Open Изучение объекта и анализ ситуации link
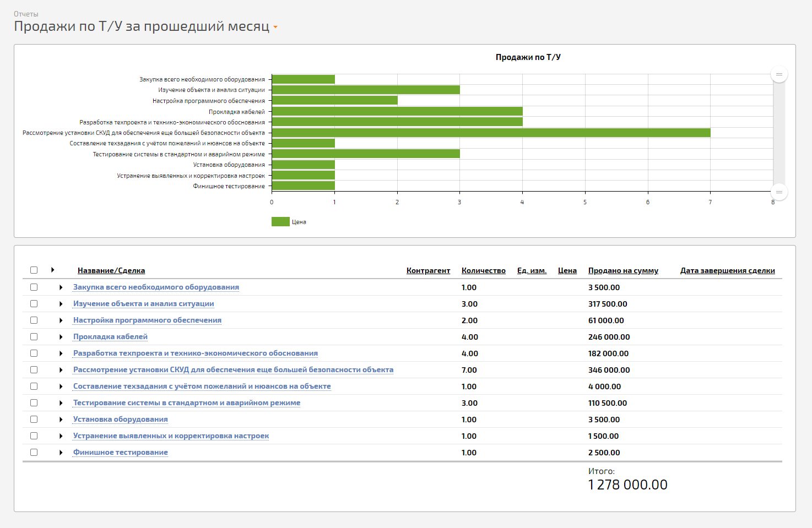This screenshot has width=812, height=528. coord(144,304)
